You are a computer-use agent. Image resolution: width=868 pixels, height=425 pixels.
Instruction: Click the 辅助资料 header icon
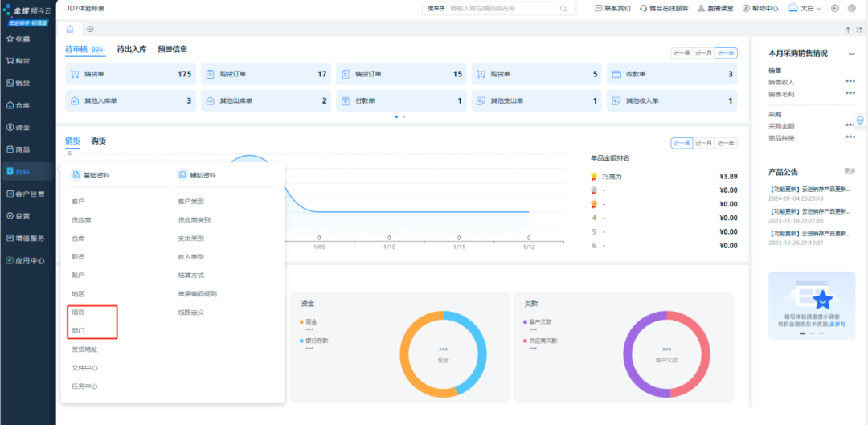182,175
